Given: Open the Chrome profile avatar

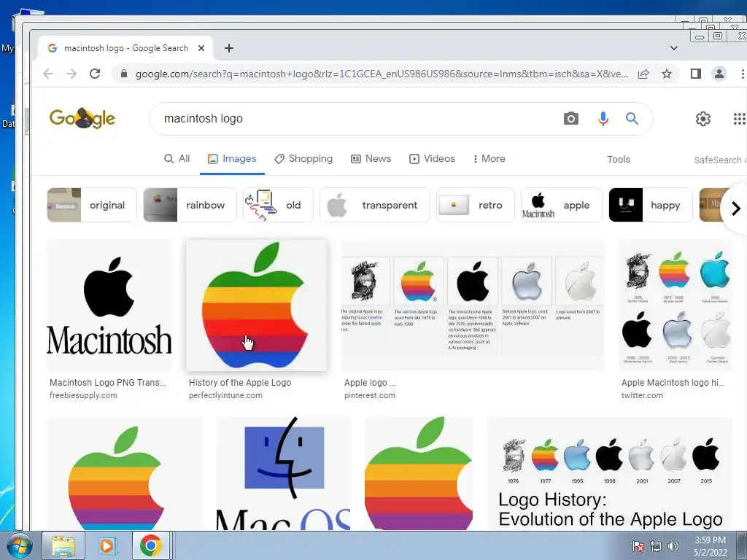Looking at the screenshot, I should pyautogui.click(x=719, y=74).
